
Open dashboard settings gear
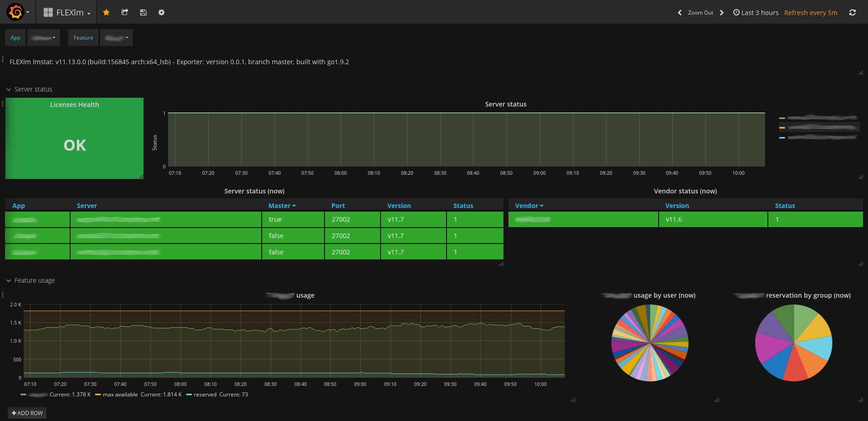pyautogui.click(x=162, y=12)
